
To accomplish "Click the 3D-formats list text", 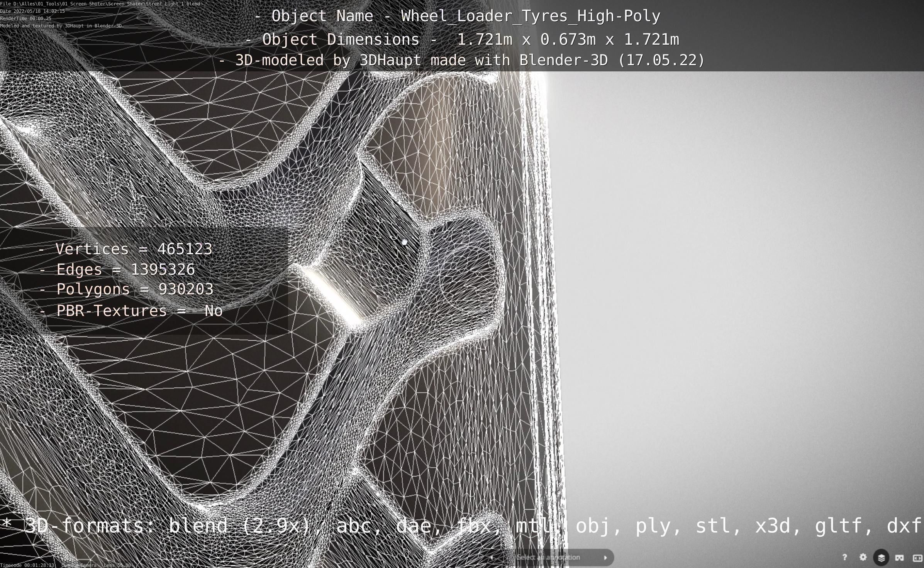I will (462, 526).
